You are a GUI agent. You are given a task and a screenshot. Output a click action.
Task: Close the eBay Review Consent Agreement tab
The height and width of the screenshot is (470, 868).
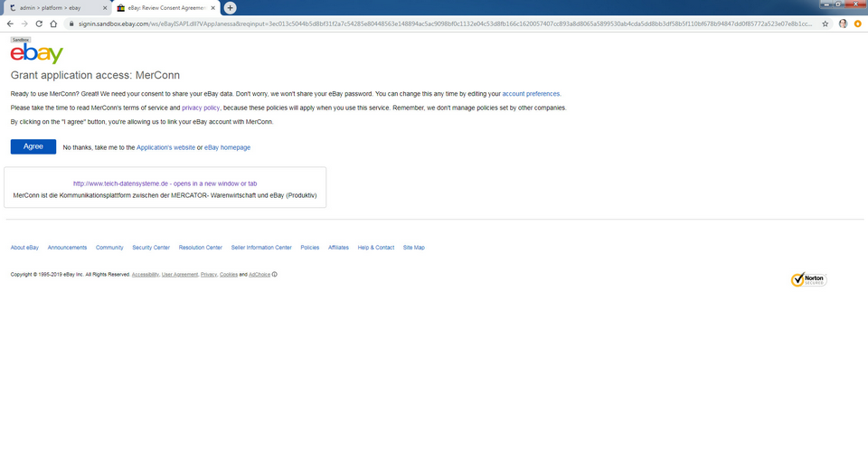point(212,8)
